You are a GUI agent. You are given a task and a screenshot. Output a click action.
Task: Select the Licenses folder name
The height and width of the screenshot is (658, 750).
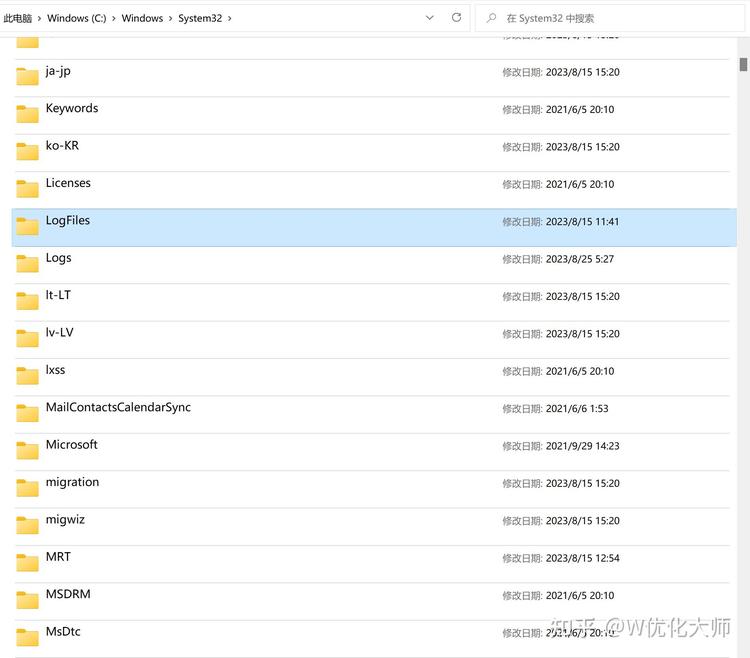(68, 183)
